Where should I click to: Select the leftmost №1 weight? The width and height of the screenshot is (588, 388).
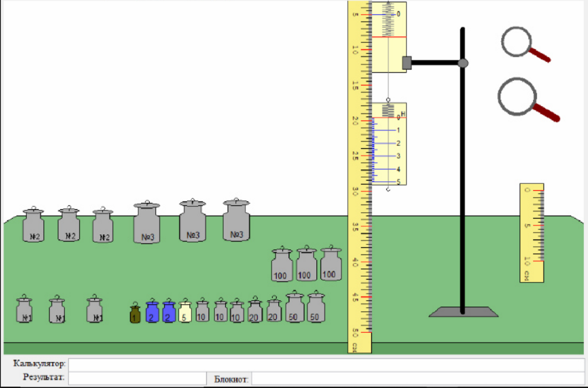(x=25, y=309)
